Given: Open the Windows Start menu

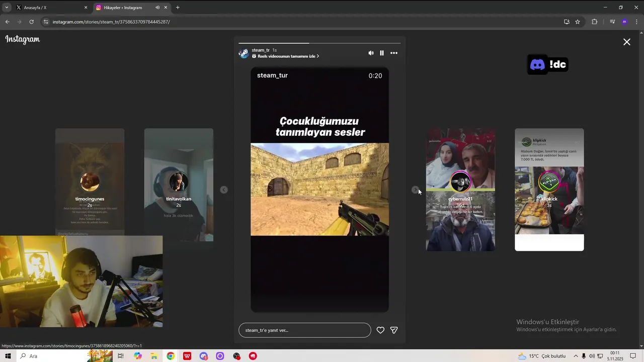Looking at the screenshot, I should pyautogui.click(x=8, y=356).
